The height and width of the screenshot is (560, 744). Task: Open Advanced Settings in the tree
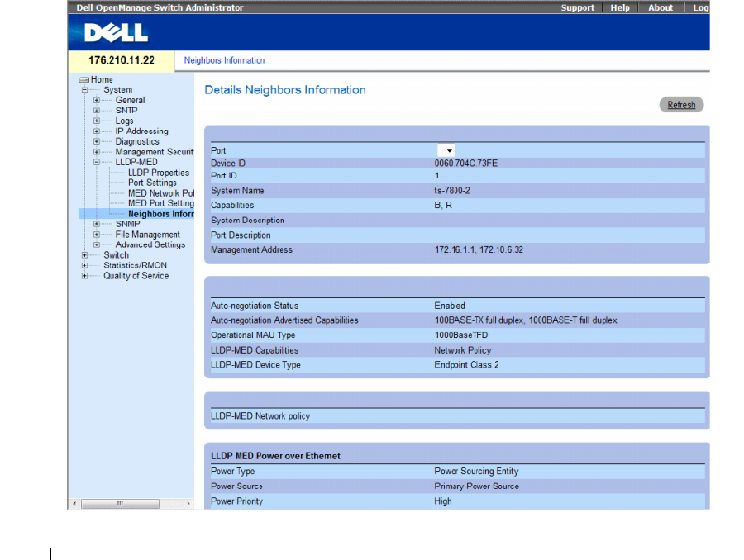(x=150, y=244)
